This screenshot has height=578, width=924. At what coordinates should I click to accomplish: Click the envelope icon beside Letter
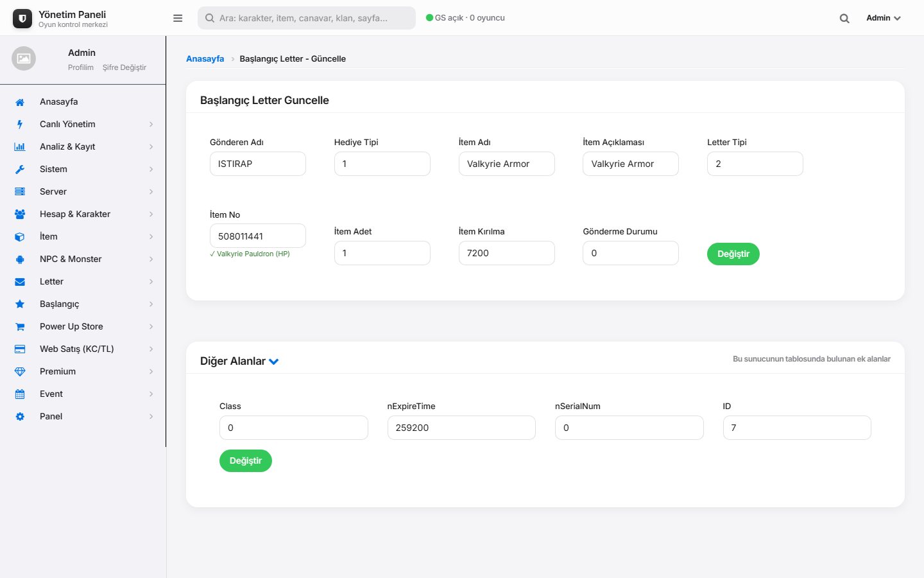point(20,282)
